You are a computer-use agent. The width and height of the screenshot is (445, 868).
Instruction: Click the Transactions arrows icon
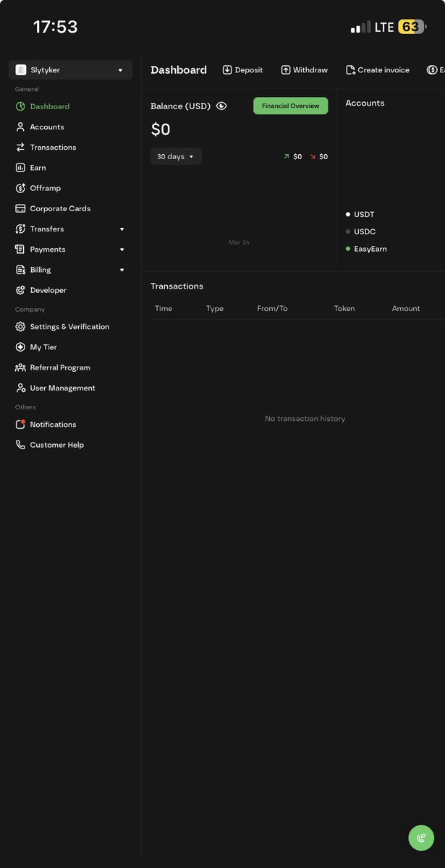point(20,147)
